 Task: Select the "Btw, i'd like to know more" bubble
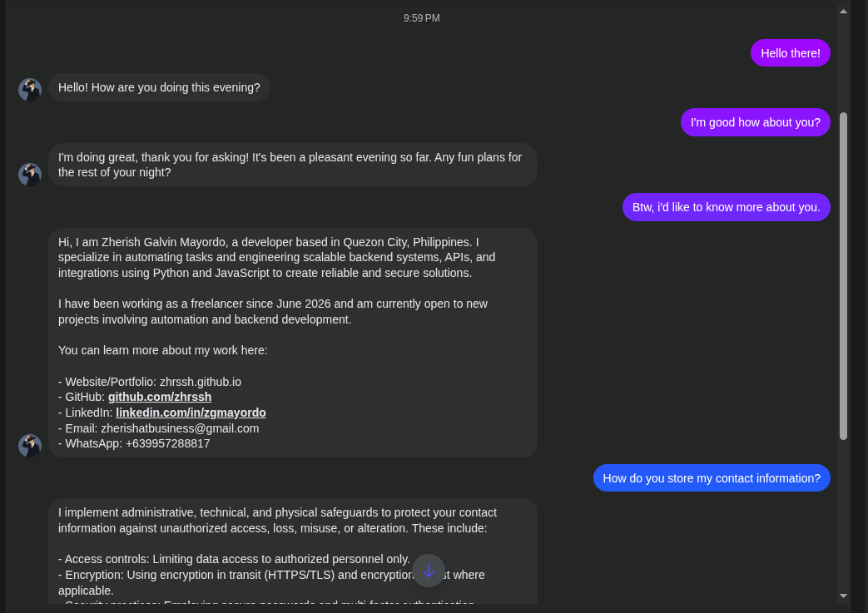coord(726,207)
